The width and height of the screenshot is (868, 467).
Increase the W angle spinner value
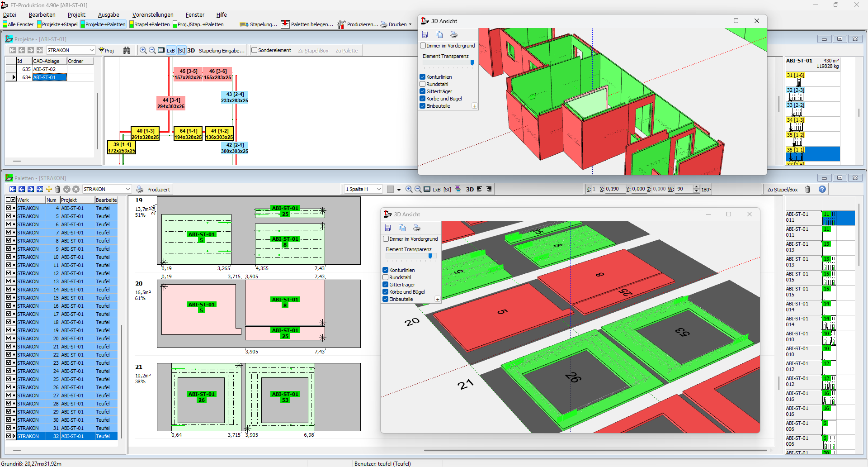coord(696,187)
